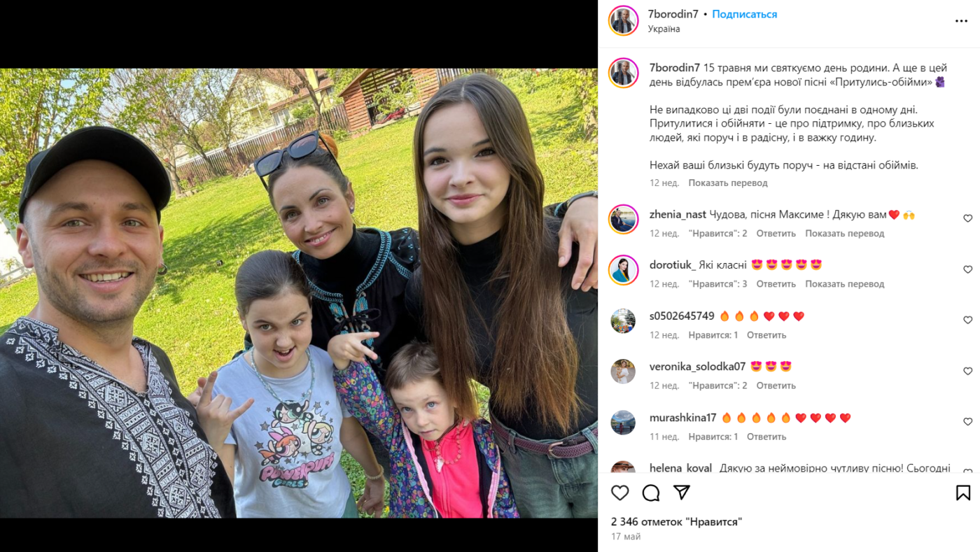Like s0502645749's comment heart
This screenshot has width=980, height=552.
tap(968, 320)
